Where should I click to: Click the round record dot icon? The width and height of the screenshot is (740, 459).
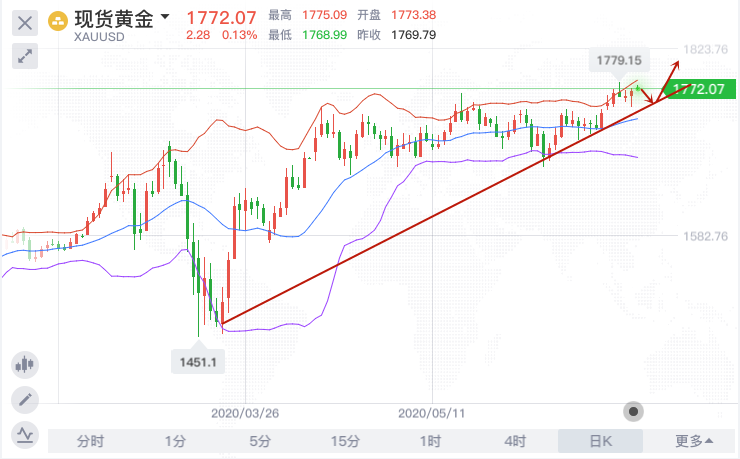(633, 411)
